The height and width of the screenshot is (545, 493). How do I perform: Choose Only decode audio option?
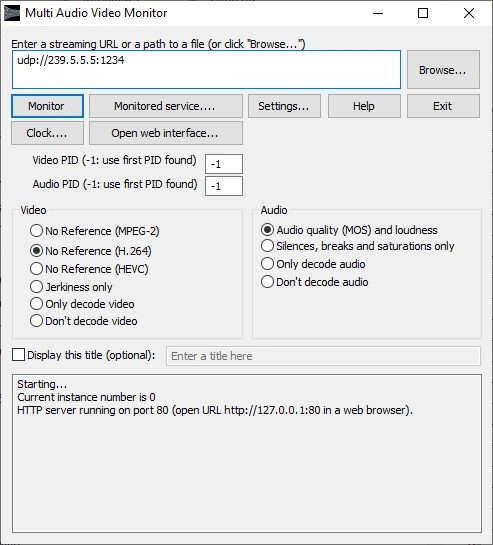[x=313, y=264]
